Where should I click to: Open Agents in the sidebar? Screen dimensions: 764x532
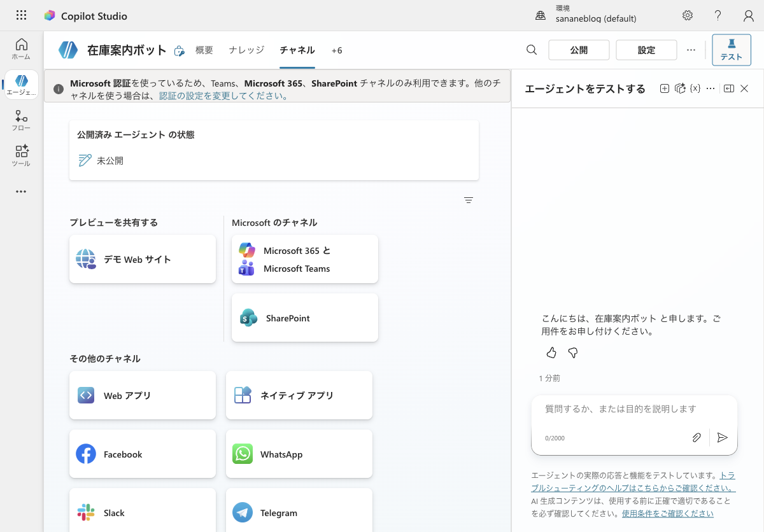(x=21, y=85)
